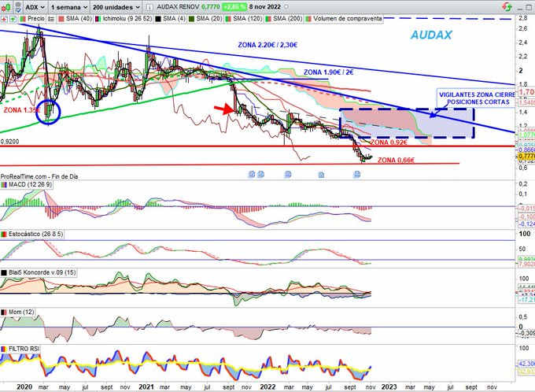This screenshot has height=392, width=535.
Task: Click the Ichimoku color swatch
Action: [98, 19]
